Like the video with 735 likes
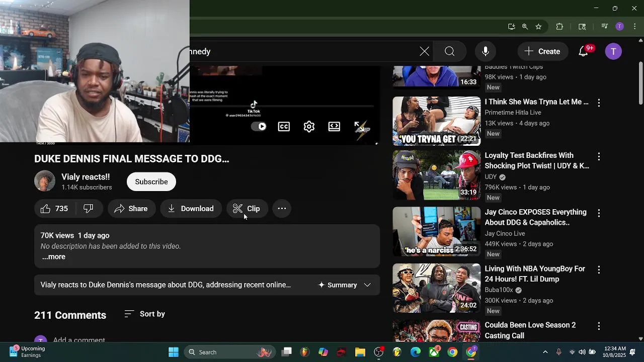Screen dimensions: 644x362 [54, 209]
